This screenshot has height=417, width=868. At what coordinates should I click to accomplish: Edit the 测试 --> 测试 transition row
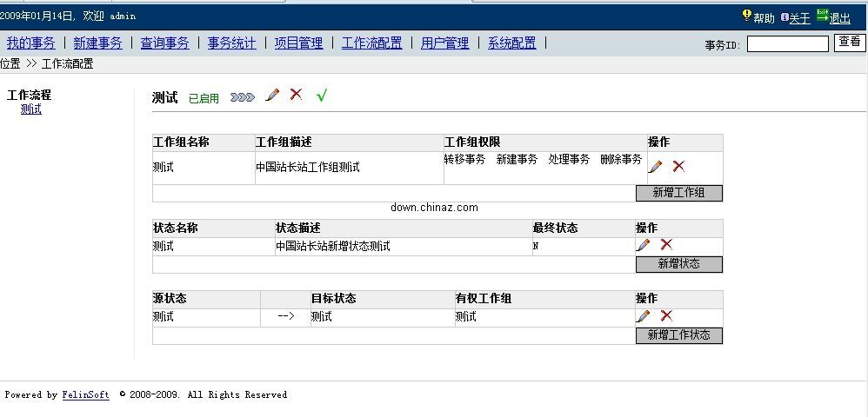(x=644, y=316)
